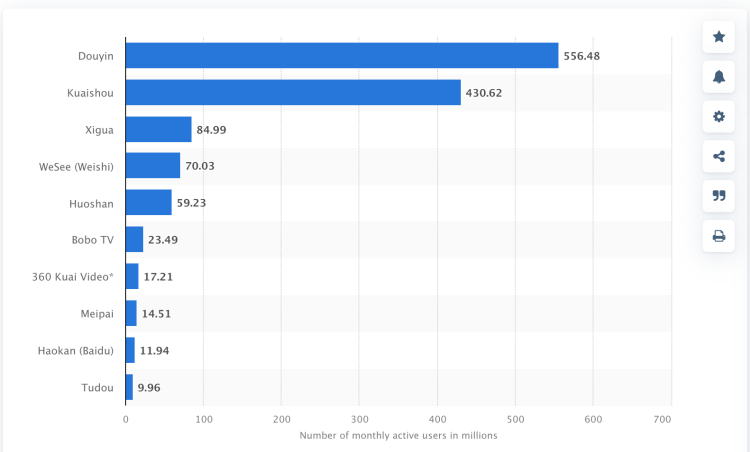This screenshot has height=452, width=750.
Task: Click the value label 23.49
Action: point(163,240)
